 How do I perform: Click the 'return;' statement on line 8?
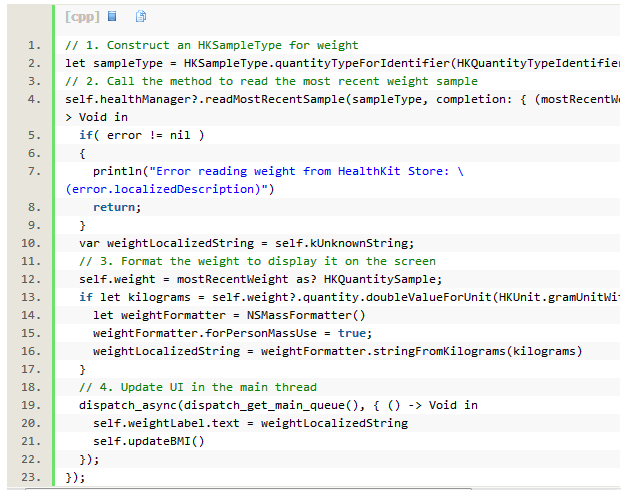click(x=117, y=207)
